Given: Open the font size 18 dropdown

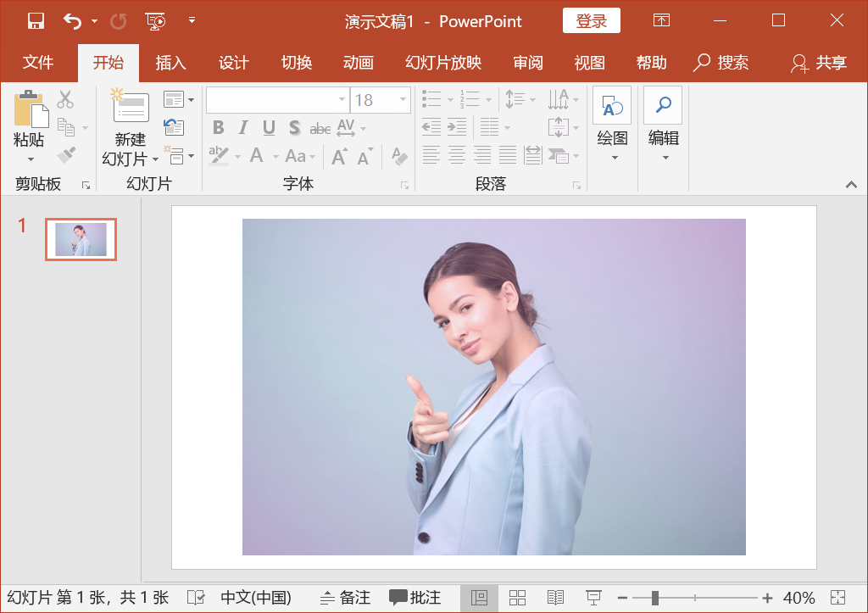Looking at the screenshot, I should click(x=403, y=100).
